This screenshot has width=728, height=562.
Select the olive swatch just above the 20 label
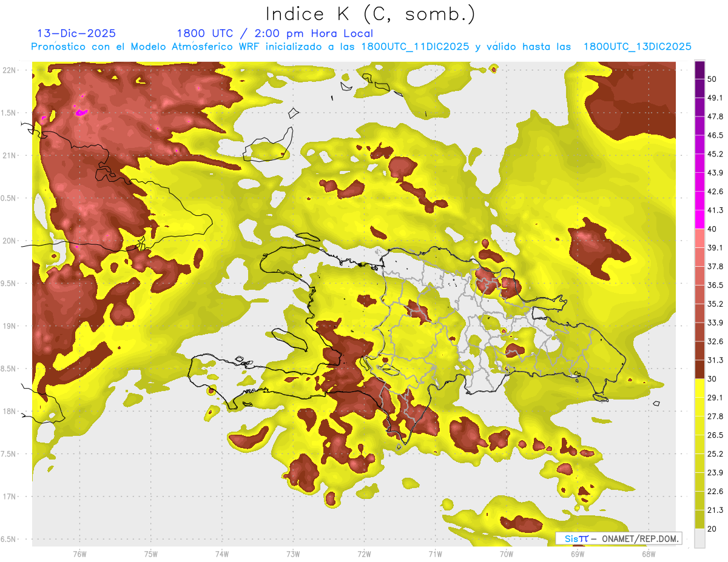point(699,519)
